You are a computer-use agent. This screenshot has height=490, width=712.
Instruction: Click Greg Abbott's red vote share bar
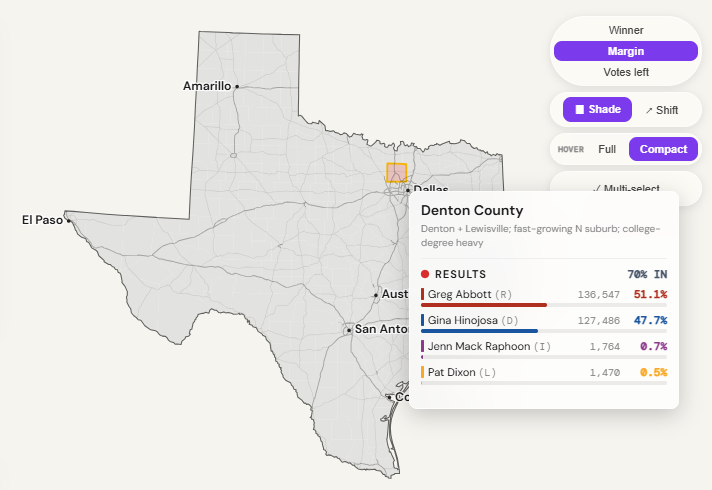click(x=484, y=305)
